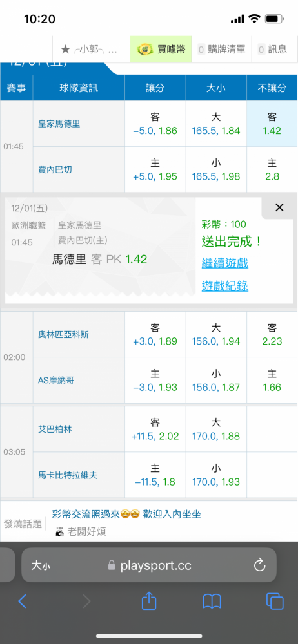Screen dimensions: 298x644
Task: Click the 球隊資訊 column header
Action: coord(79,88)
